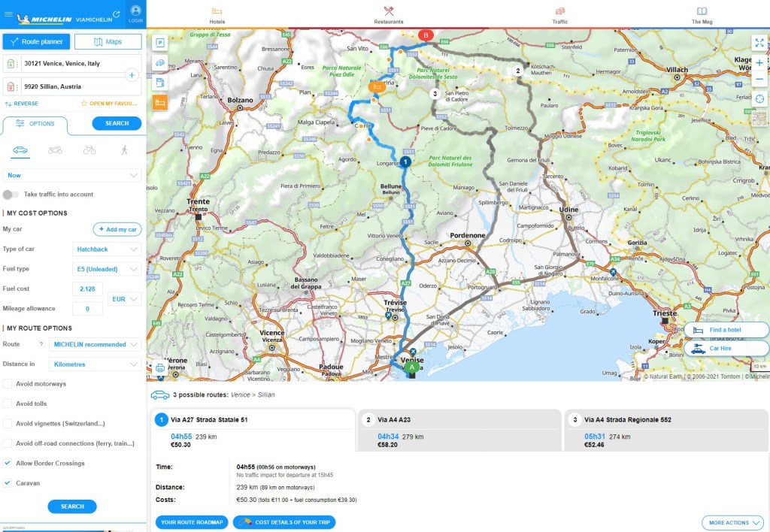Zoom in on the map
The image size is (770, 532).
759,63
